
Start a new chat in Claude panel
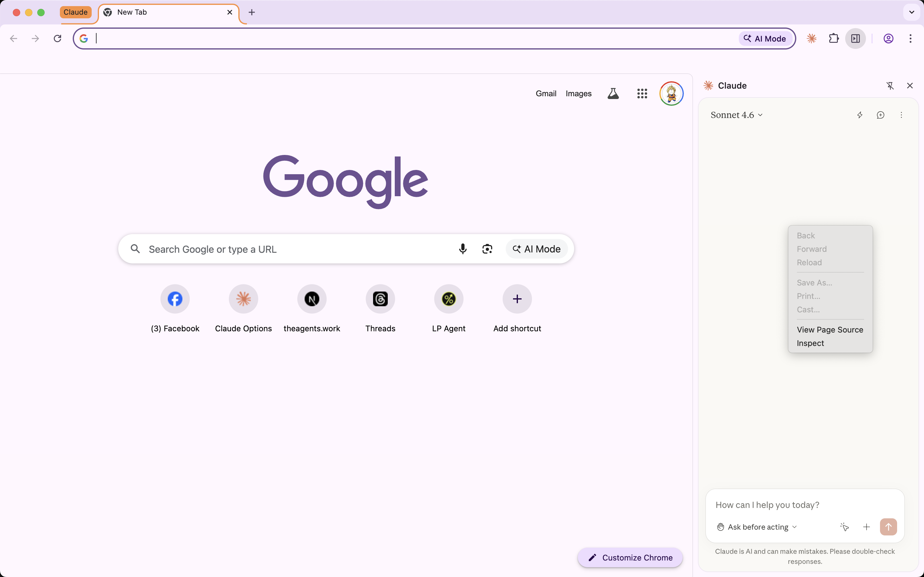(881, 115)
